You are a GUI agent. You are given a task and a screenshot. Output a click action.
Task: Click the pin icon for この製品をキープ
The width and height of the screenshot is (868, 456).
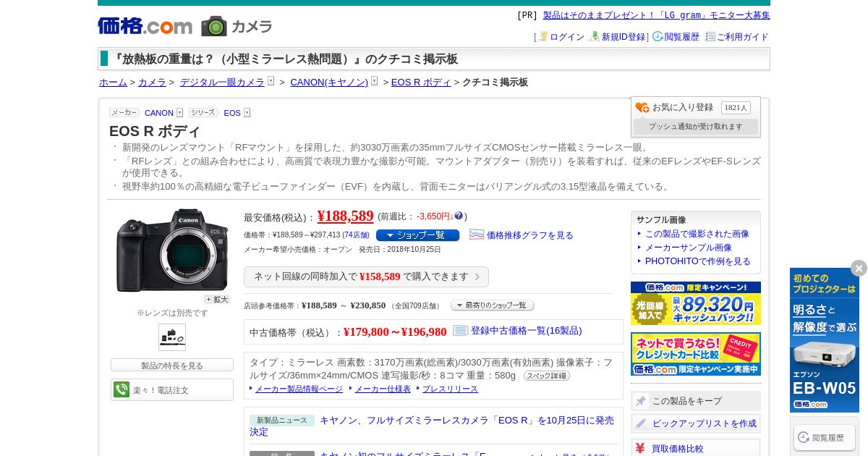click(641, 401)
